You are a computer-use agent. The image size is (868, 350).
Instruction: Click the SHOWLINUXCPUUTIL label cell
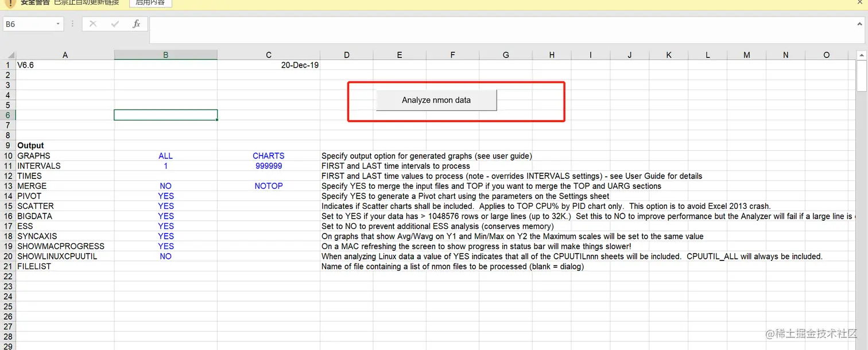[65, 256]
